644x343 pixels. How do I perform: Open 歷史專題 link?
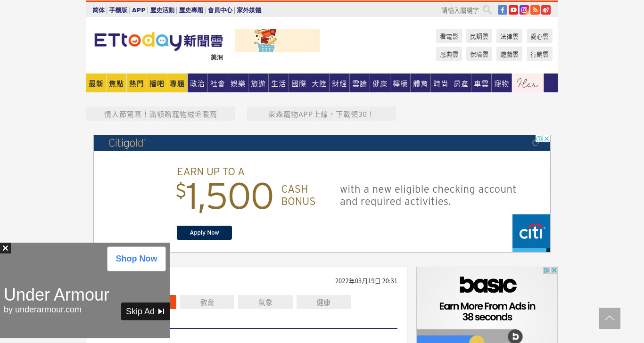[x=191, y=10]
